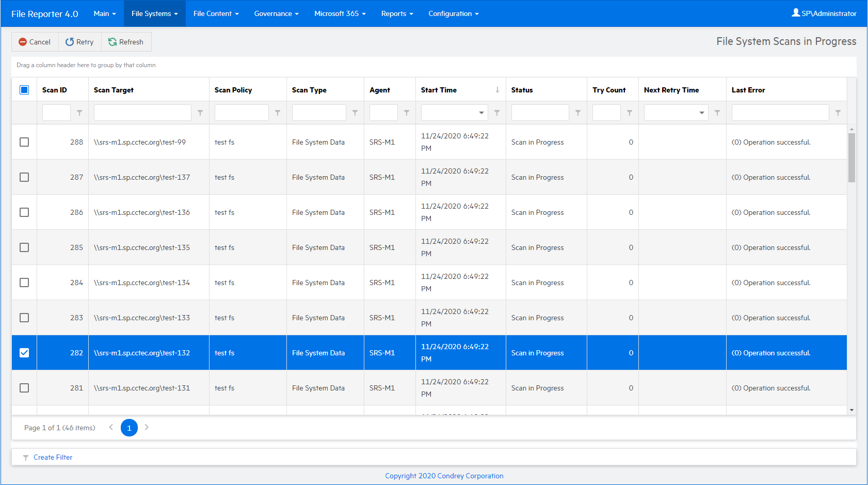Toggle the select-all checkbox in header
This screenshot has height=485, width=868.
pyautogui.click(x=24, y=90)
